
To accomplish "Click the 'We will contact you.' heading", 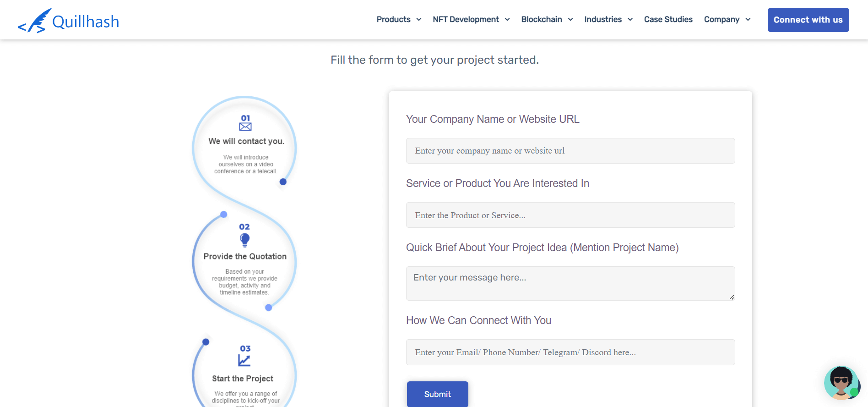I will 246,141.
